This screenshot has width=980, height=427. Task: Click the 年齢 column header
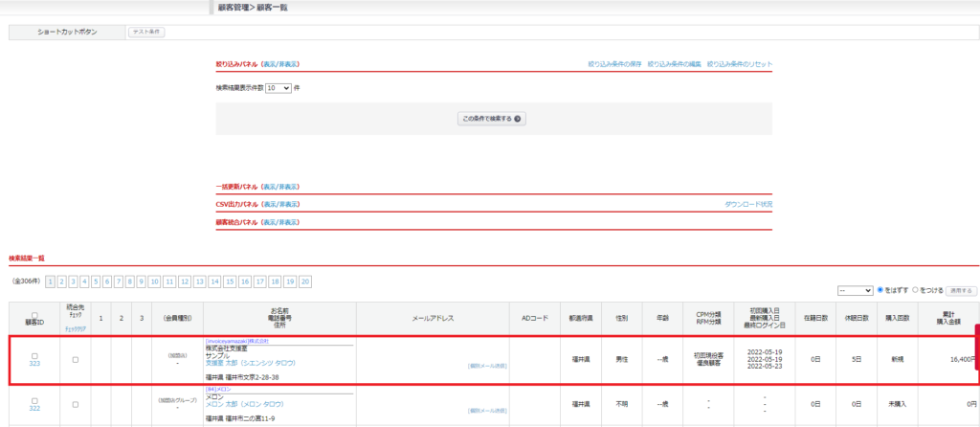(x=662, y=318)
